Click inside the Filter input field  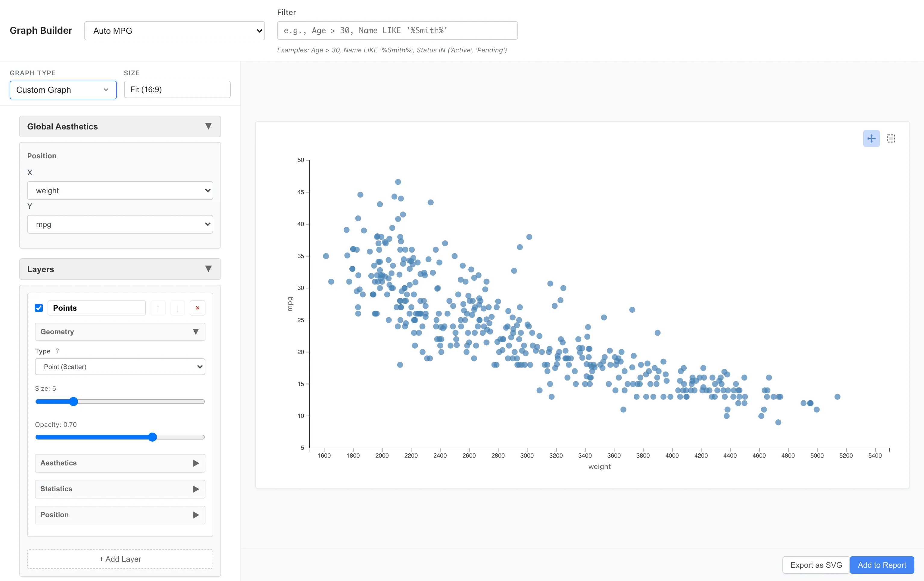tap(397, 30)
